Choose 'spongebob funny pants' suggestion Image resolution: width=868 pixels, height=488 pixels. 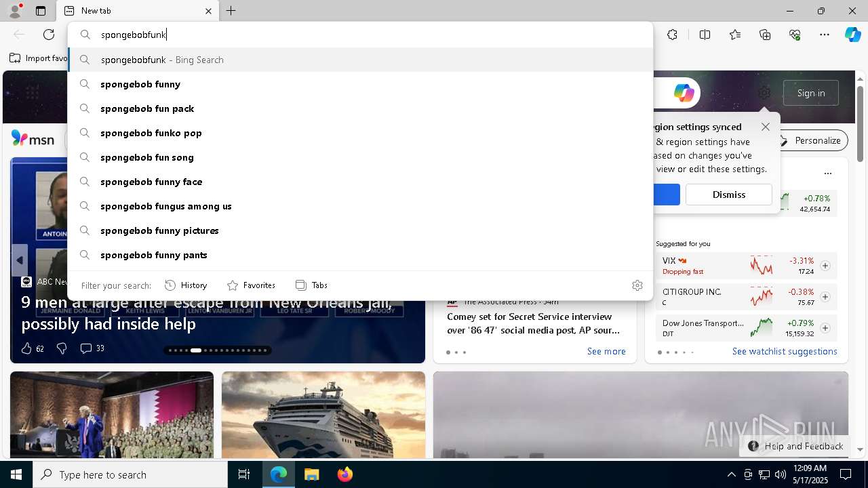click(360, 255)
